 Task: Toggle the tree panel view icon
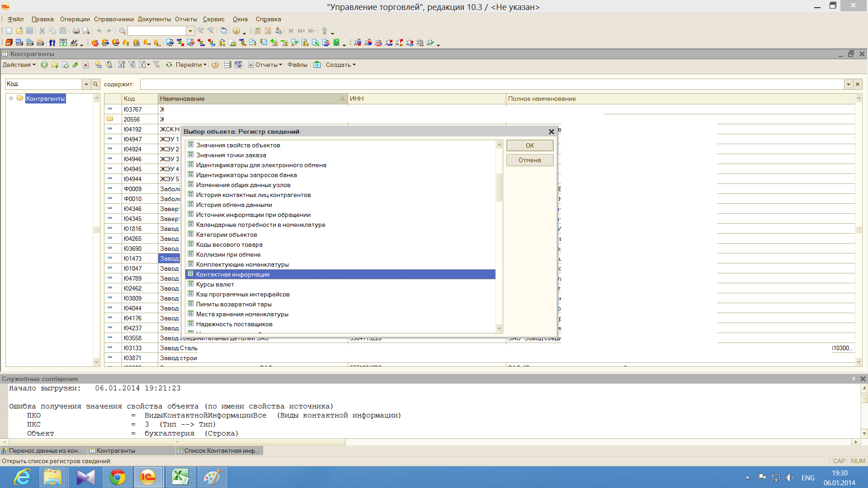coord(238,65)
